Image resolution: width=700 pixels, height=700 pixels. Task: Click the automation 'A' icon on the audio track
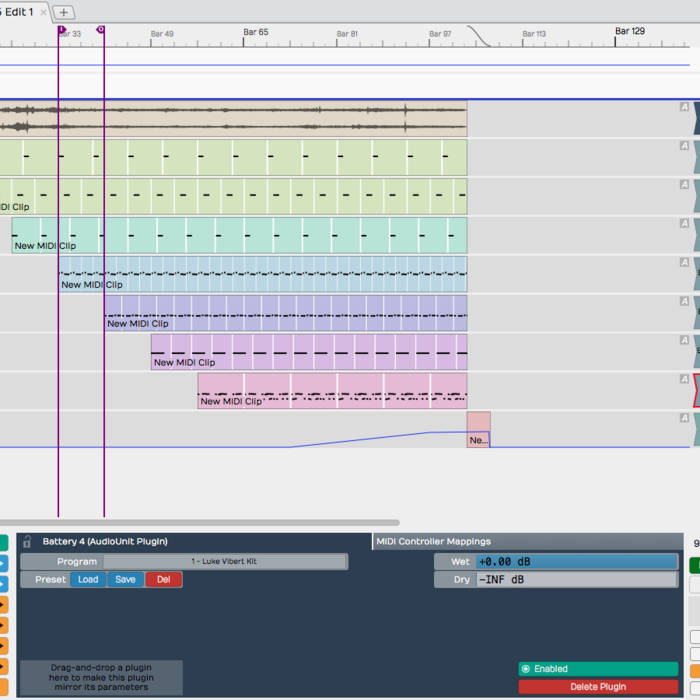click(x=684, y=106)
